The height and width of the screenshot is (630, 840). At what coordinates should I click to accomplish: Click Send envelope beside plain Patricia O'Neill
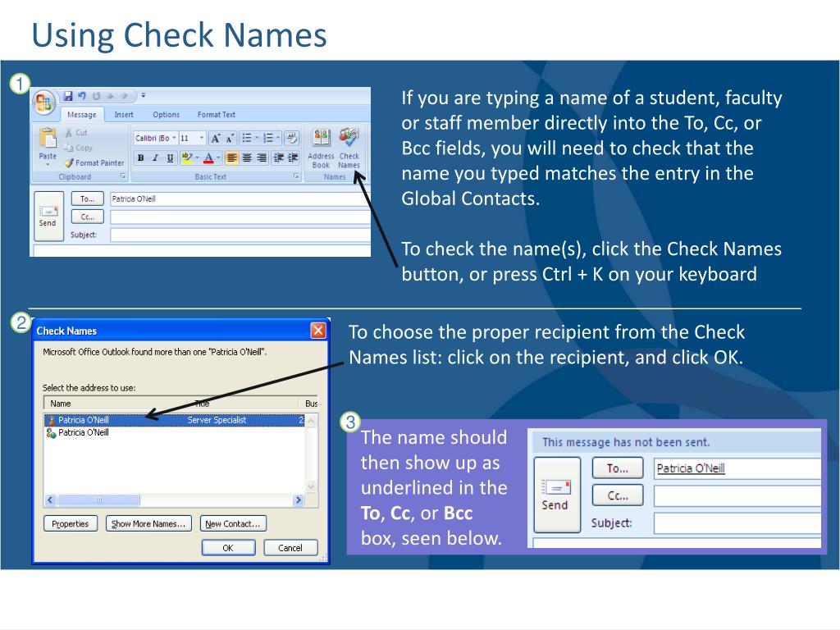(x=48, y=216)
